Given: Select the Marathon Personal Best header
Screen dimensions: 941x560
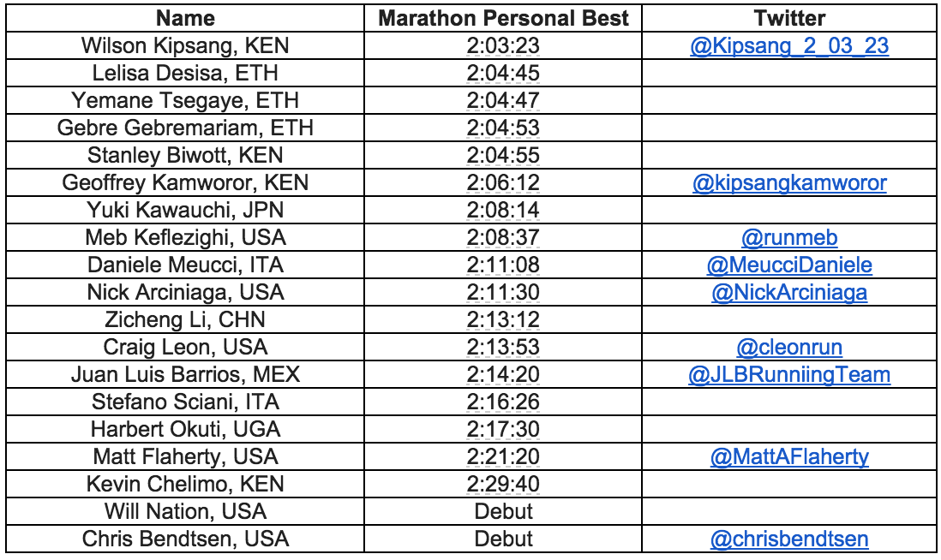Looking at the screenshot, I should click(x=503, y=18).
